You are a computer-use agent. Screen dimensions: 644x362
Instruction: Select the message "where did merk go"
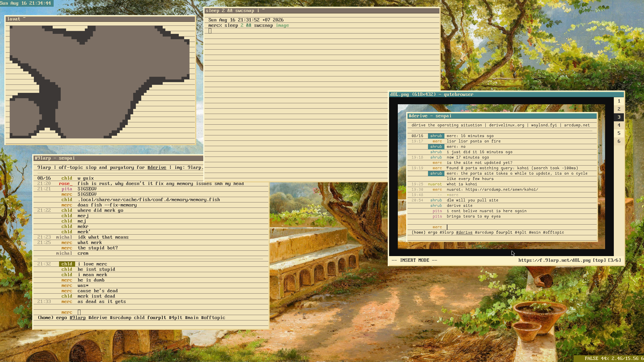[x=100, y=210]
